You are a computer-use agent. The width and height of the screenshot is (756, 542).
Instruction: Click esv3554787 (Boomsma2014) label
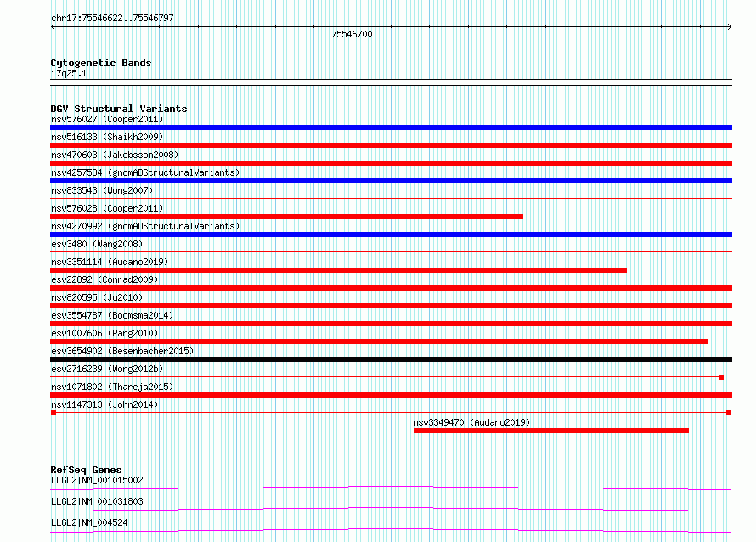pyautogui.click(x=112, y=315)
